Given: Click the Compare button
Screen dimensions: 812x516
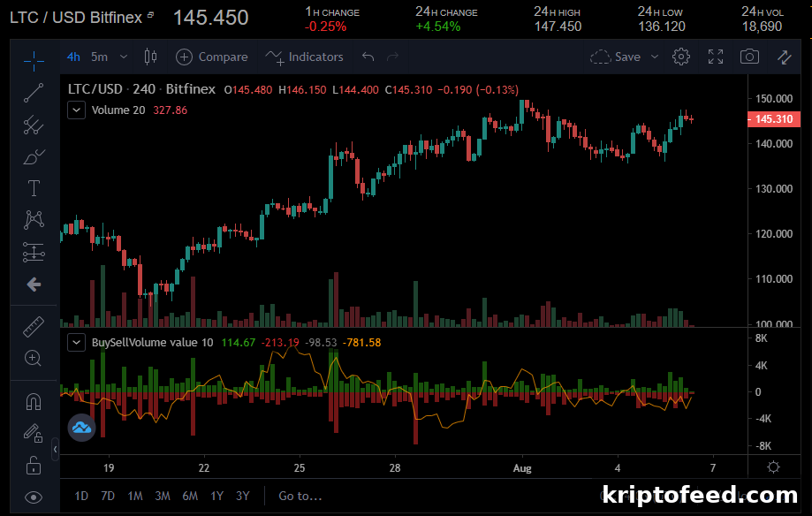Looking at the screenshot, I should click(x=212, y=57).
